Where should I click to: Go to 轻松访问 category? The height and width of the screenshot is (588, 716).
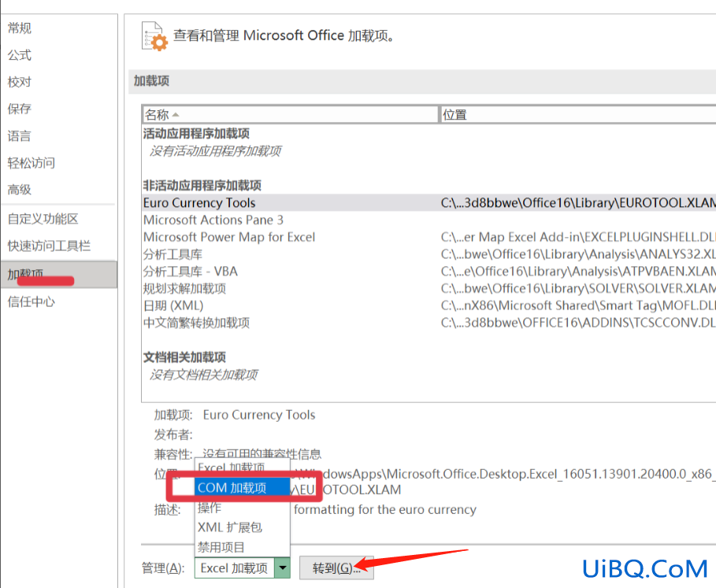coord(31,163)
